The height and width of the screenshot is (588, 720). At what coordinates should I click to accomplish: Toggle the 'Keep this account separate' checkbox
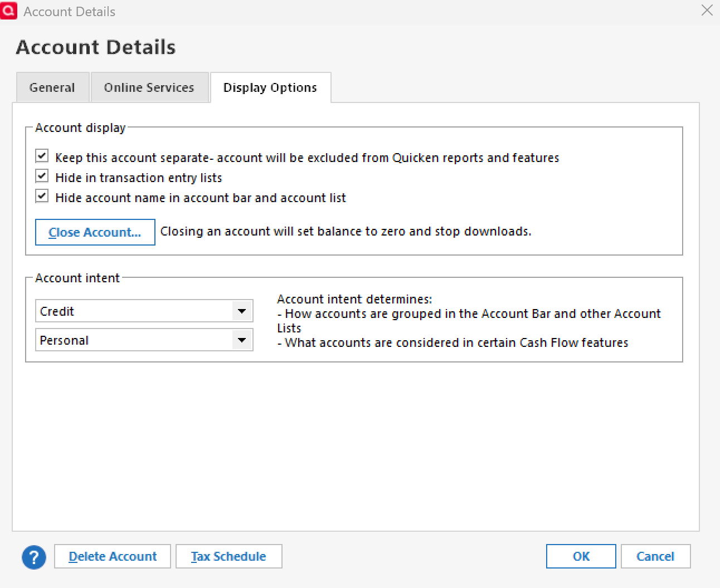coord(42,156)
